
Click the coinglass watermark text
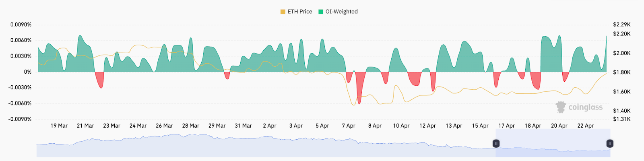point(585,107)
